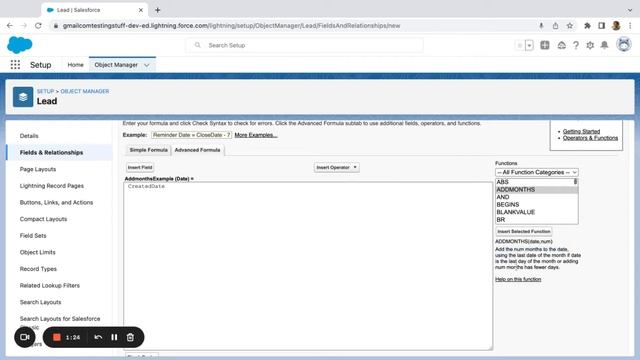This screenshot has width=640, height=360.
Task: Click inside the formula text area
Action: click(x=308, y=266)
